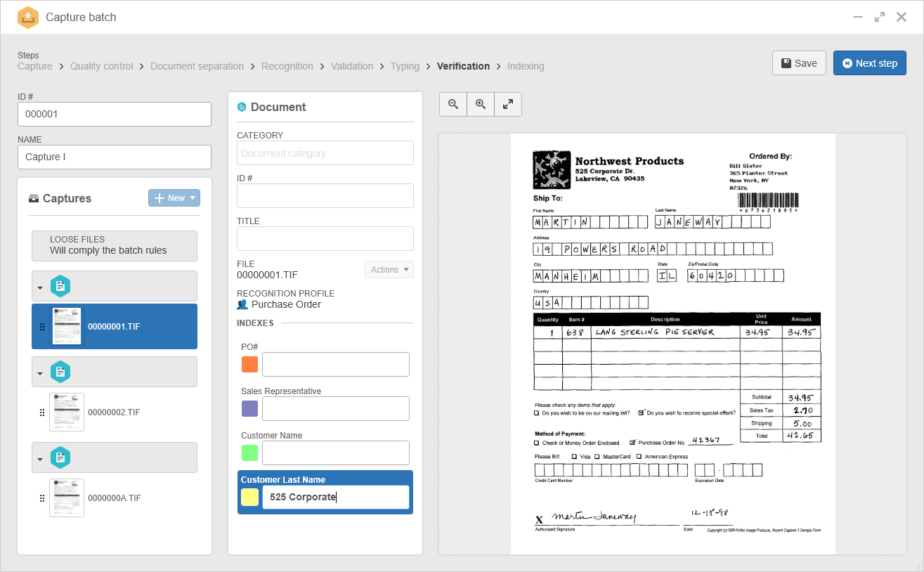The image size is (924, 572).
Task: Focus the PO# index field
Action: [x=336, y=364]
